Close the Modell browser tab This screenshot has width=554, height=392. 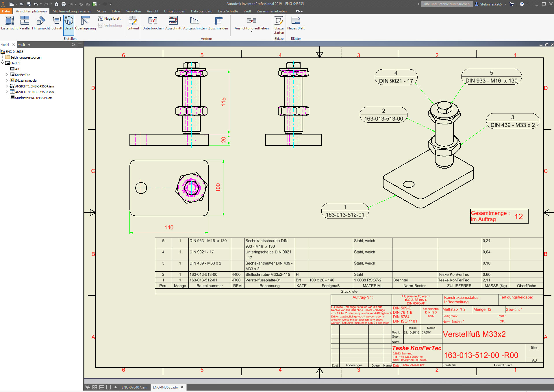click(x=13, y=45)
